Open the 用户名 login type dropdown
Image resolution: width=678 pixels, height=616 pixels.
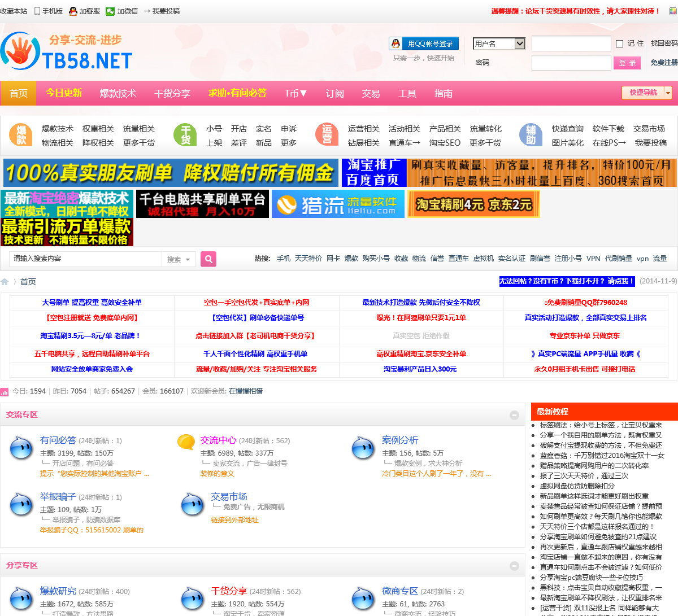pos(499,43)
